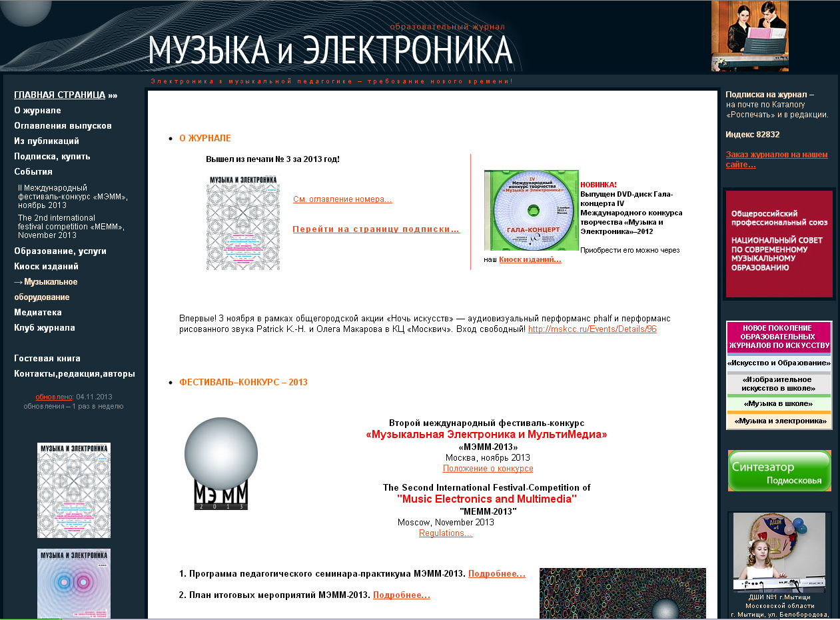The width and height of the screenshot is (840, 620).
Task: Click the Regulations link
Action: (x=446, y=533)
